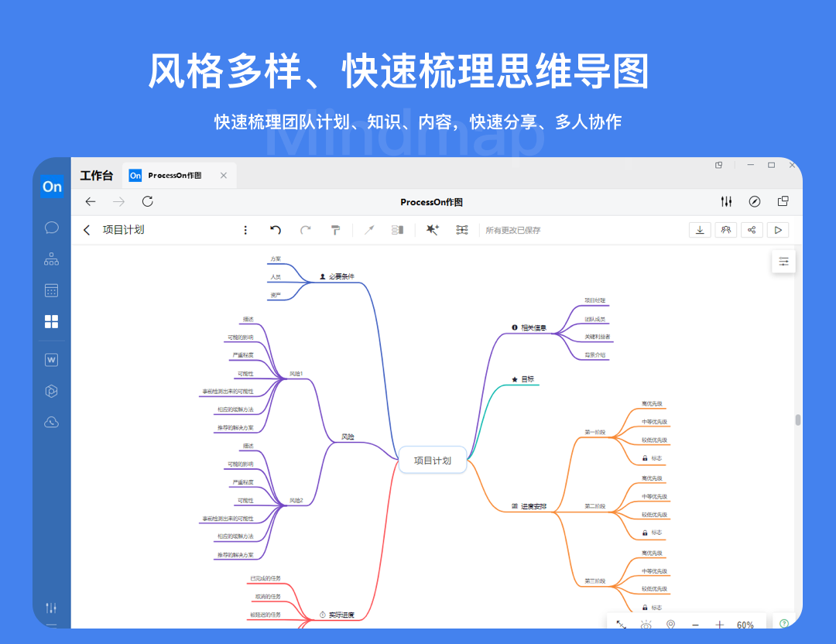Open the sliders settings icon in address bar
836x644 pixels.
point(726,201)
